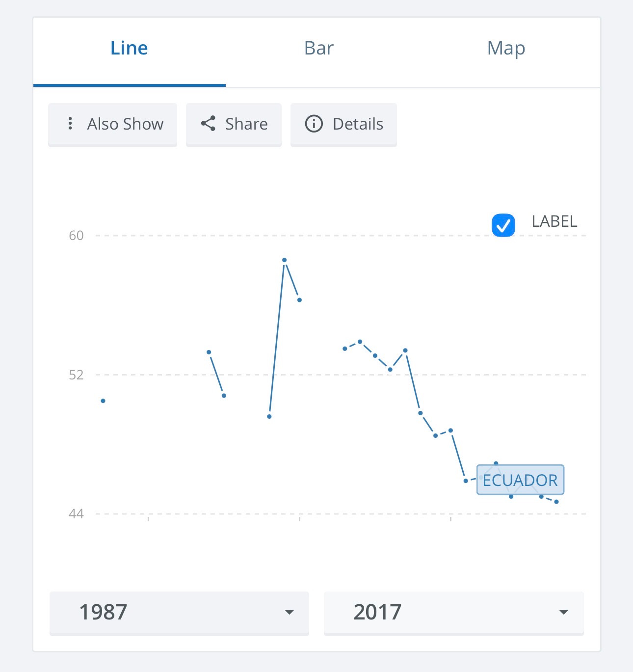Viewport: 633px width, 672px height.
Task: Click the info circle icon beside Details
Action: [314, 124]
